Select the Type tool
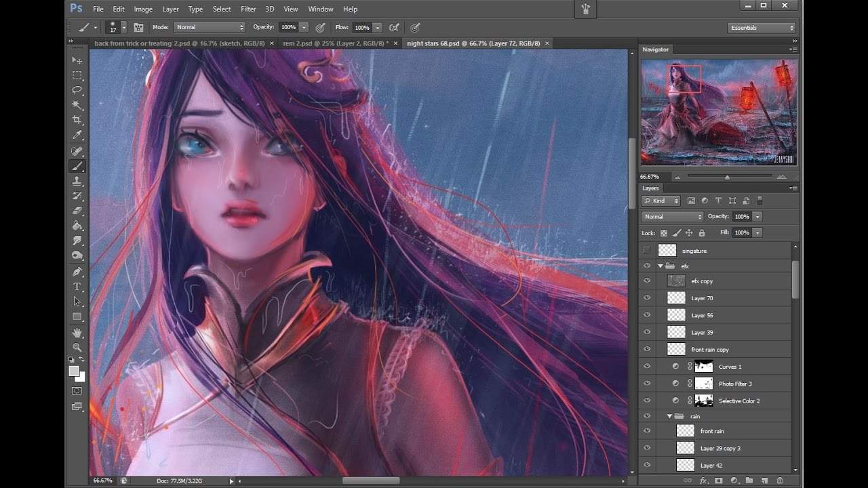This screenshot has height=488, width=868. 77,287
